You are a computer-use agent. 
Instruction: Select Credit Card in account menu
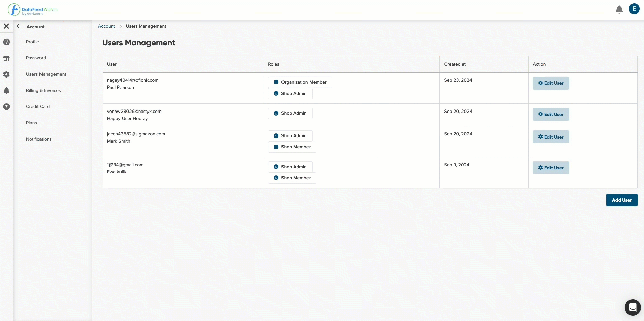(x=38, y=107)
